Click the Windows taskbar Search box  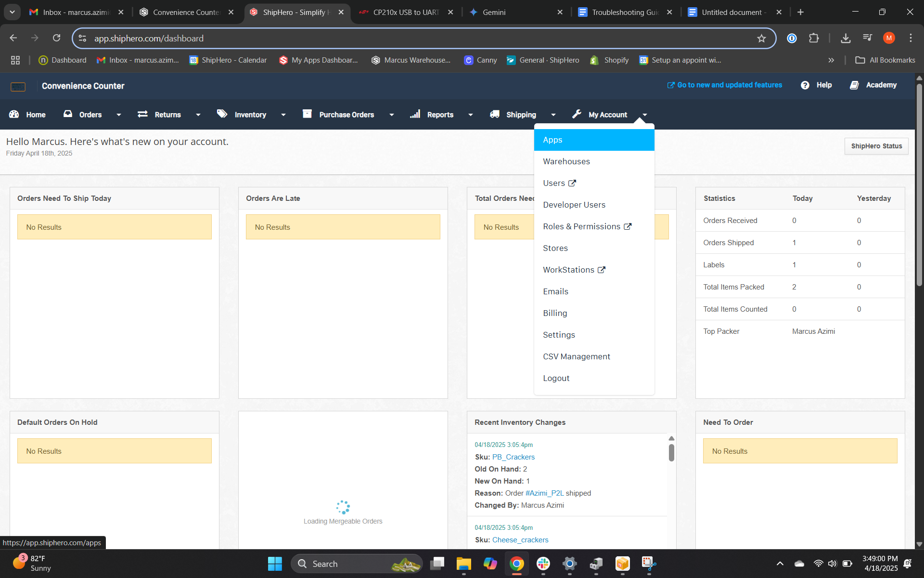coord(357,564)
